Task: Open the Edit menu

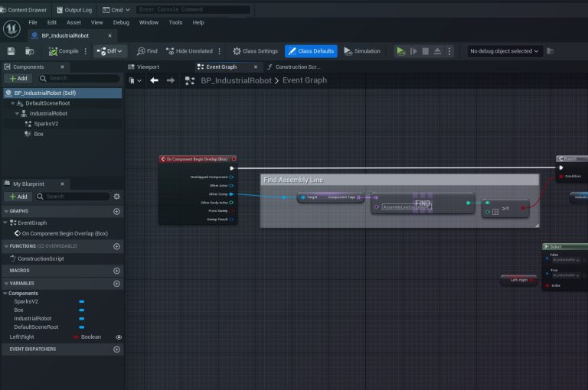Action: click(x=52, y=22)
